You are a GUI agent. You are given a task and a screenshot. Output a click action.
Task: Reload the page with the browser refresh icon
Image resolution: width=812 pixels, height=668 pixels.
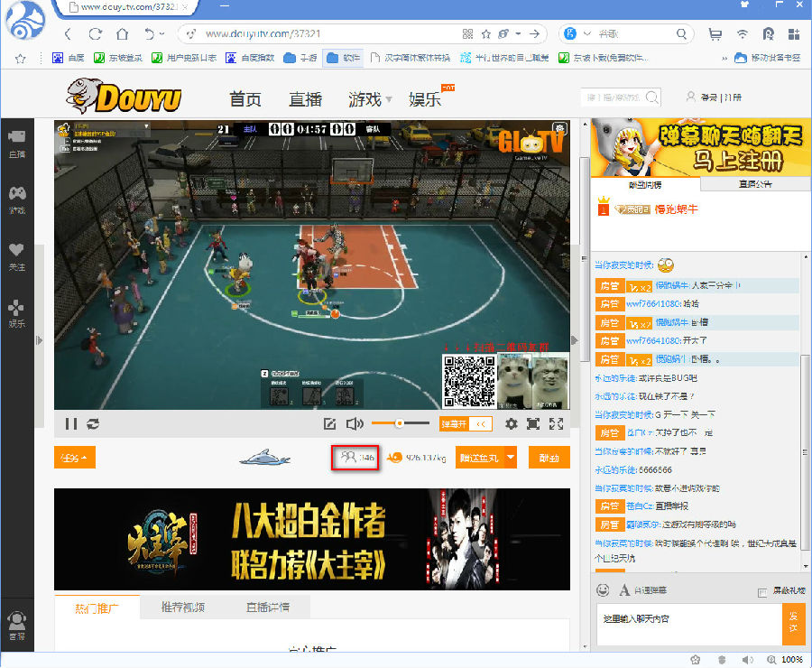[x=96, y=34]
